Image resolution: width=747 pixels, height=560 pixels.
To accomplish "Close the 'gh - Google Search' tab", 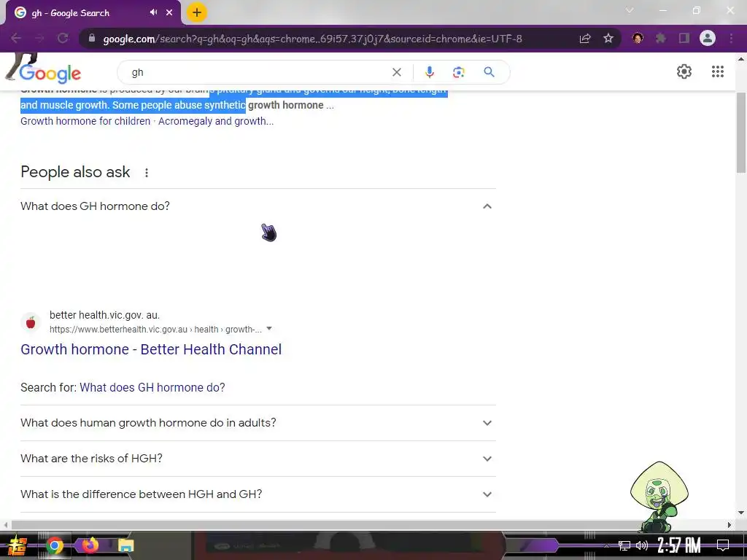I will [x=169, y=13].
